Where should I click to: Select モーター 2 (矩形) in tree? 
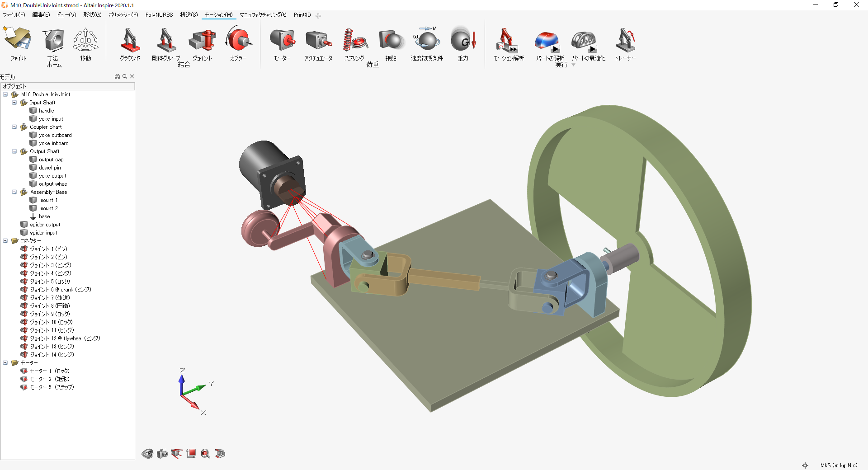[x=50, y=379]
